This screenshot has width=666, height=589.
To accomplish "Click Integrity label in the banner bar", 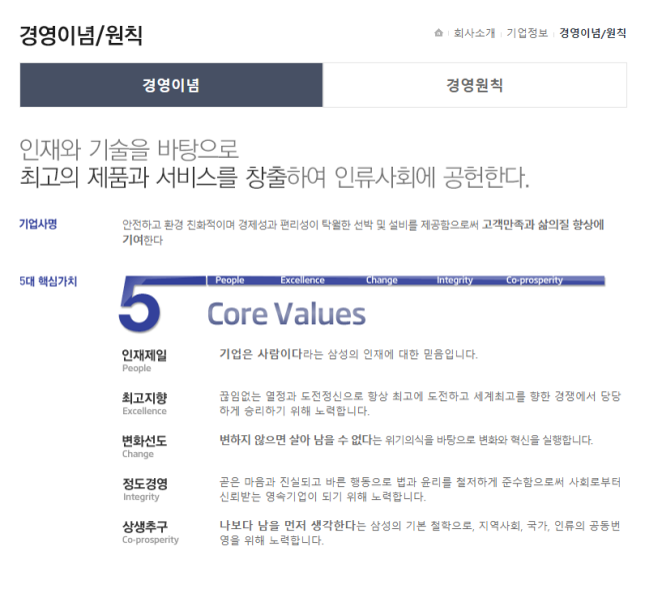I will [455, 281].
